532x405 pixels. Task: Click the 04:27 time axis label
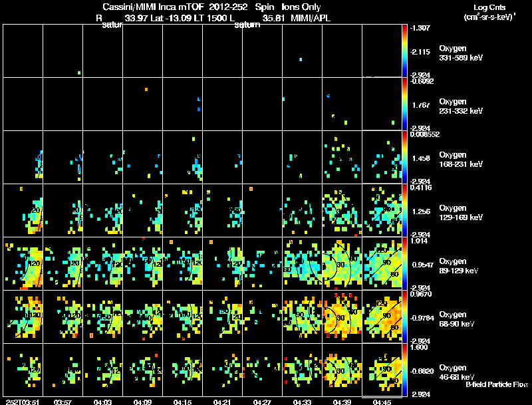(x=262, y=402)
